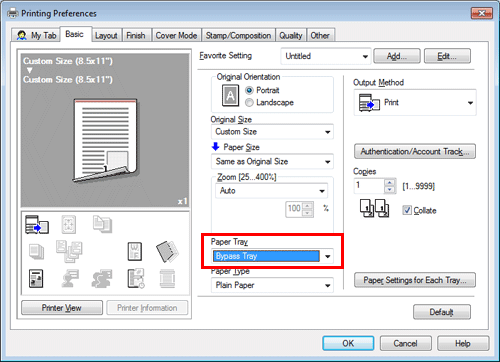Open the Favorite Setting dropdown showing Untitled
This screenshot has height=362, width=500.
pos(326,56)
